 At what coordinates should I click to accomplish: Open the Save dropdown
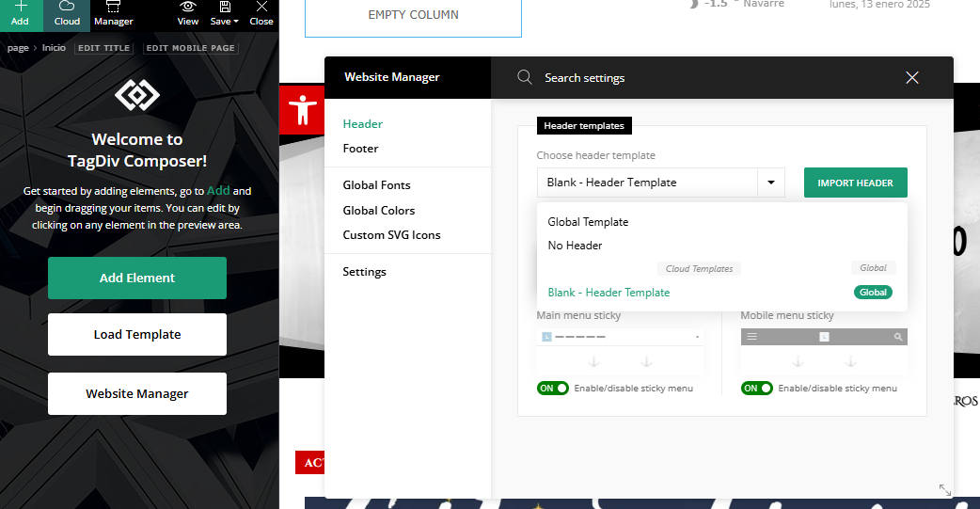coord(225,15)
